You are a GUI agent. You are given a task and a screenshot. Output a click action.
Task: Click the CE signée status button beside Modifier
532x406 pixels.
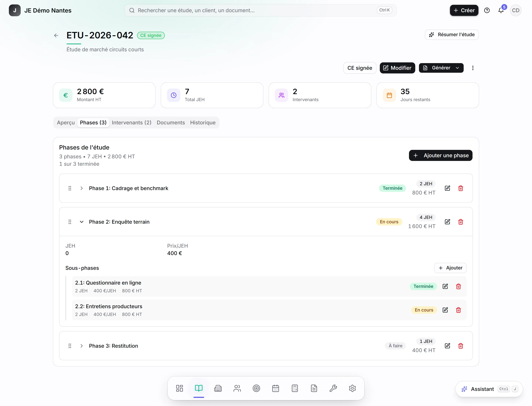point(360,68)
